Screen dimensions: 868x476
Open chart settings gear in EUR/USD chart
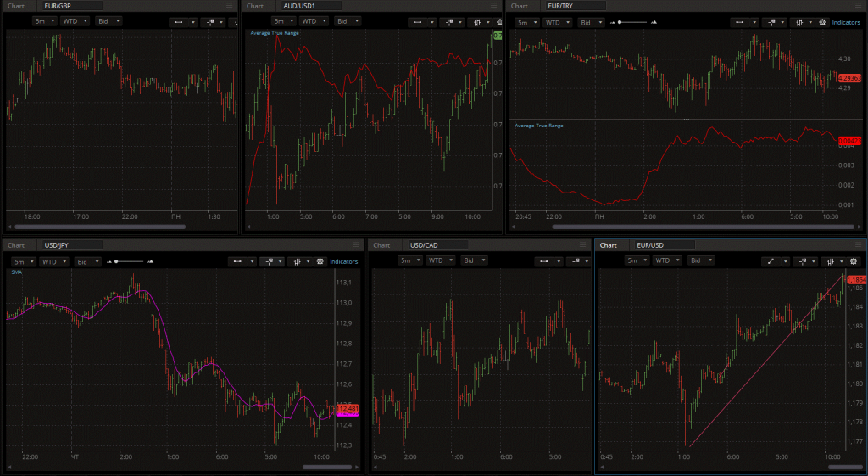[x=853, y=261]
